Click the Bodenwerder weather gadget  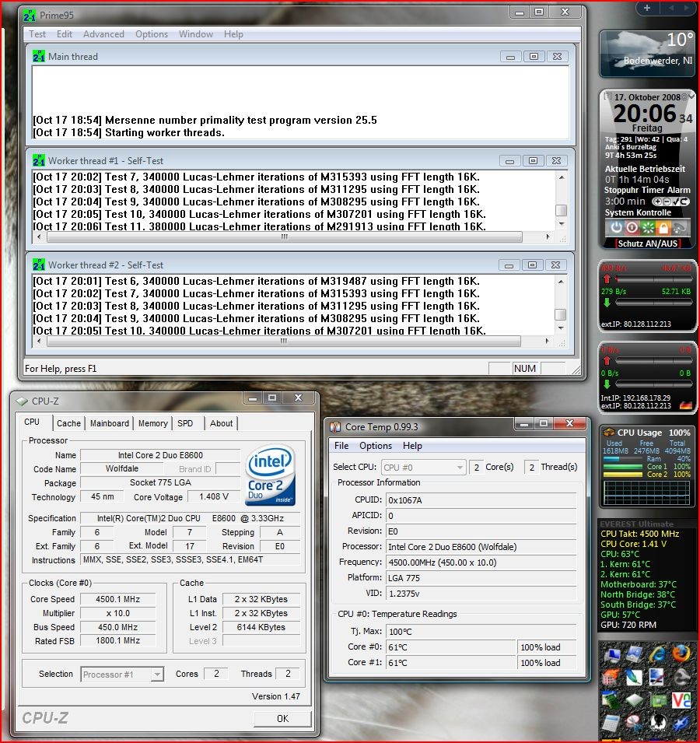click(x=647, y=54)
